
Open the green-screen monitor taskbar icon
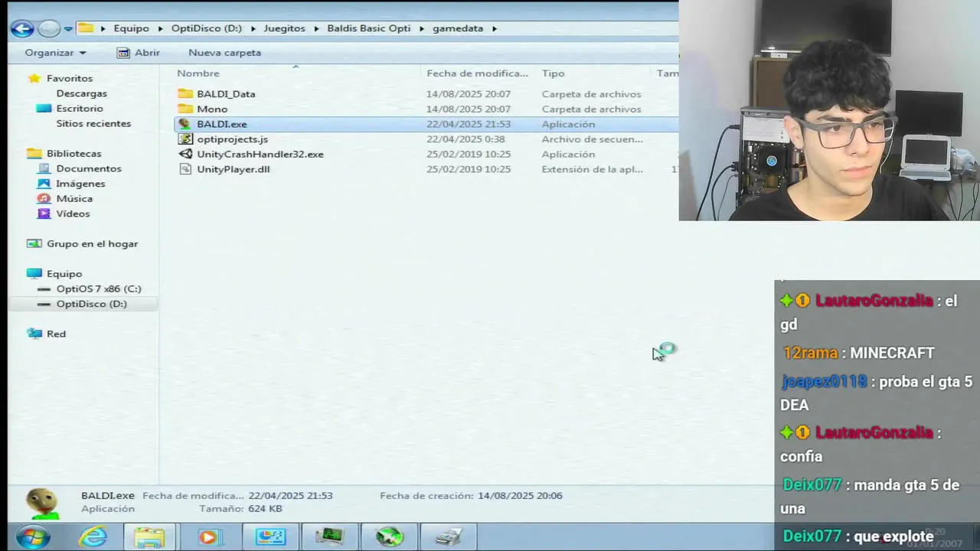329,537
